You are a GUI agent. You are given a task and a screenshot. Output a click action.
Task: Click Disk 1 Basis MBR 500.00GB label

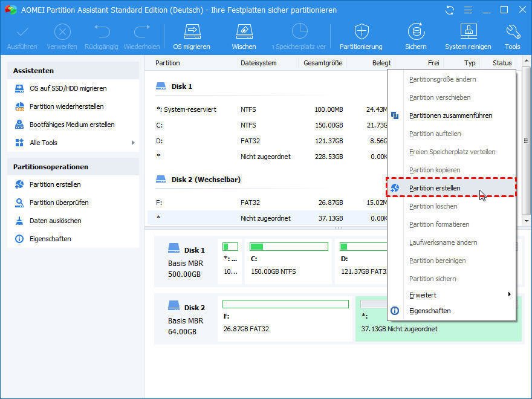186,262
